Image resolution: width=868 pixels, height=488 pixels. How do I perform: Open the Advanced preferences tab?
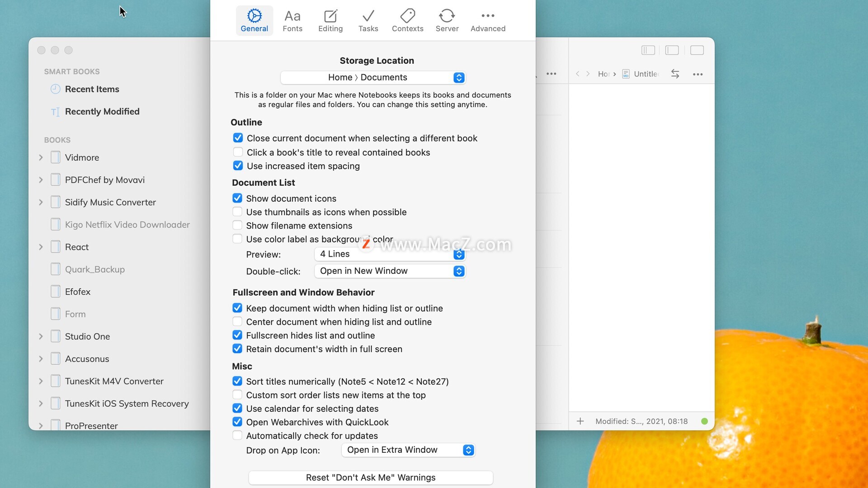tap(488, 21)
